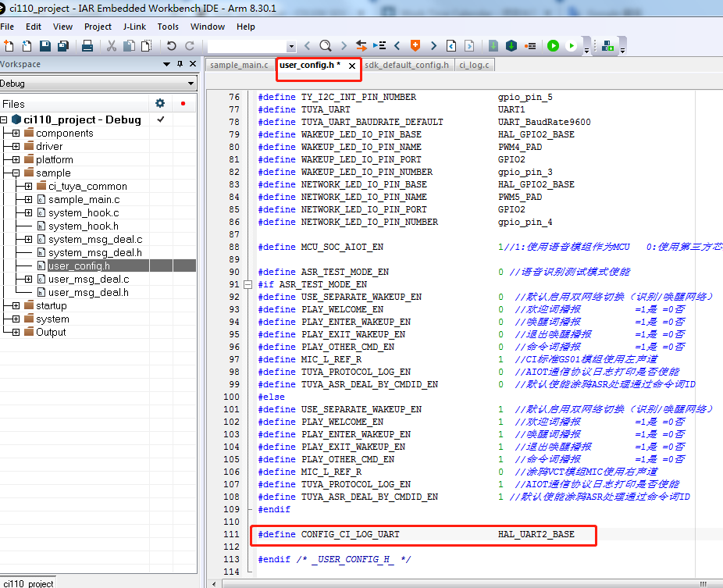
Task: Print the current file
Action: click(87, 45)
